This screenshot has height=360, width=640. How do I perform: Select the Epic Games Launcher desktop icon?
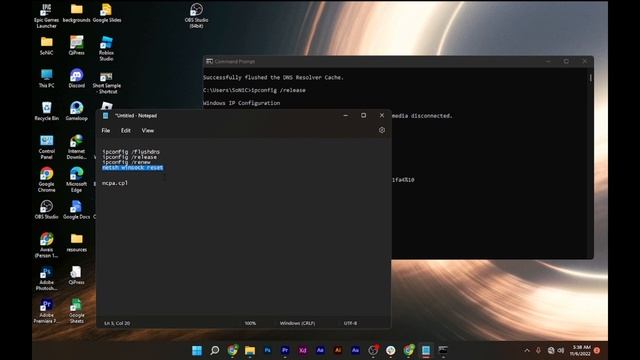click(46, 16)
